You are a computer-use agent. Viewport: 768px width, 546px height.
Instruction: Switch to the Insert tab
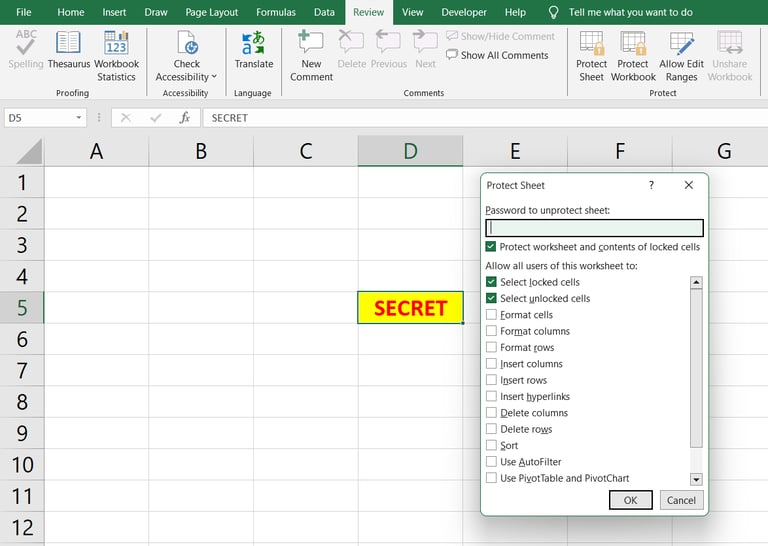(114, 12)
